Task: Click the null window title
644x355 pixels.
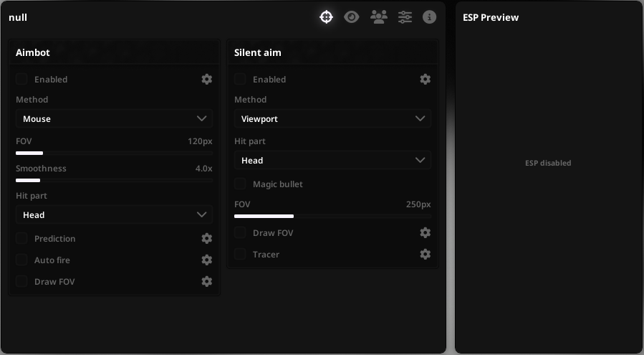Action: (18, 17)
